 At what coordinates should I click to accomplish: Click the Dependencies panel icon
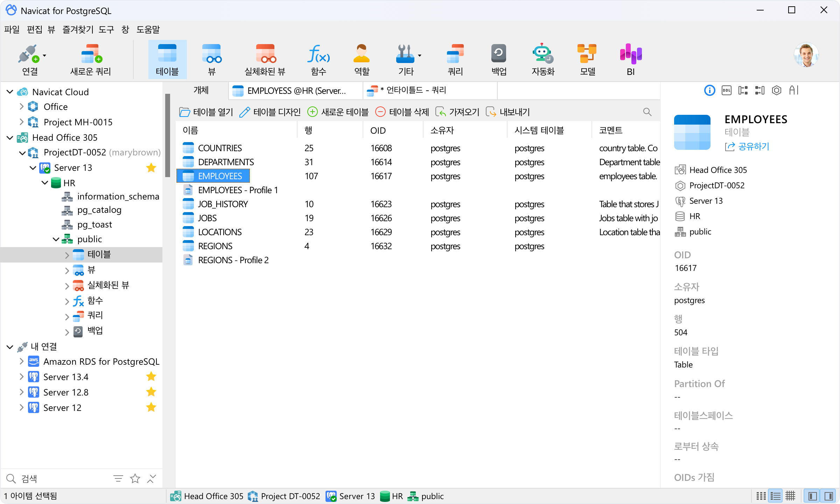[760, 91]
